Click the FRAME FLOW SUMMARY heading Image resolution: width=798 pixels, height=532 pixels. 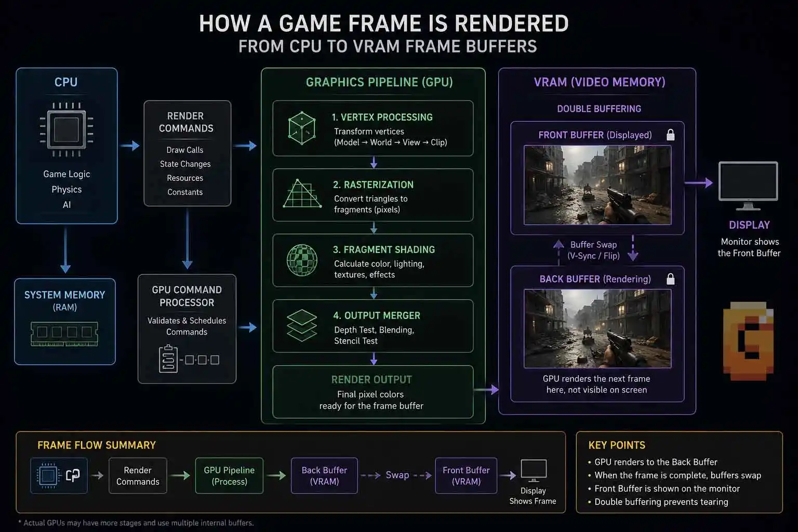pos(97,445)
